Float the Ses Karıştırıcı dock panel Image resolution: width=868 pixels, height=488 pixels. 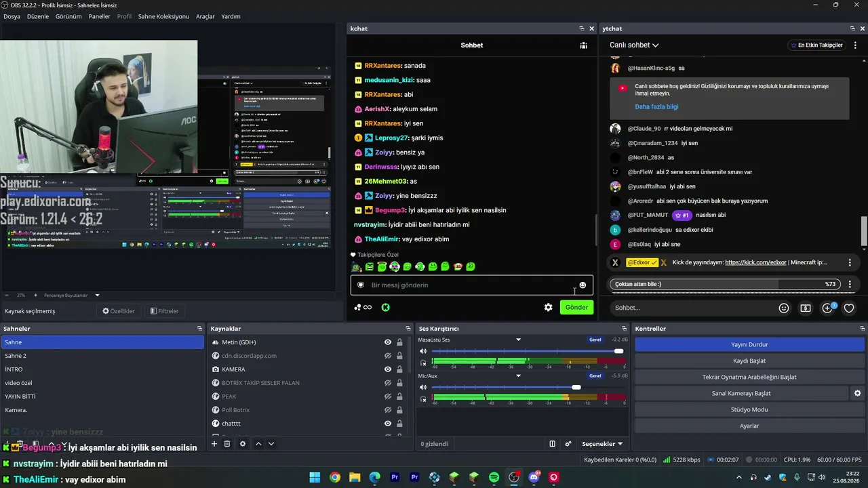[x=624, y=329]
